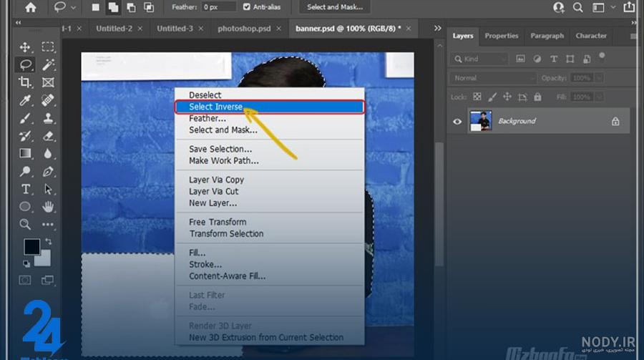
Task: Select the Crop tool
Action: click(x=25, y=82)
